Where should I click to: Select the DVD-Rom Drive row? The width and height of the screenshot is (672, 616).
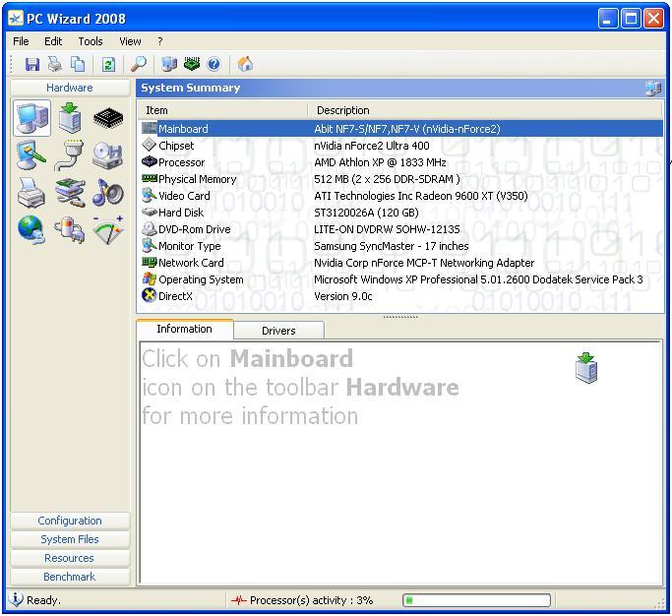tap(401, 229)
